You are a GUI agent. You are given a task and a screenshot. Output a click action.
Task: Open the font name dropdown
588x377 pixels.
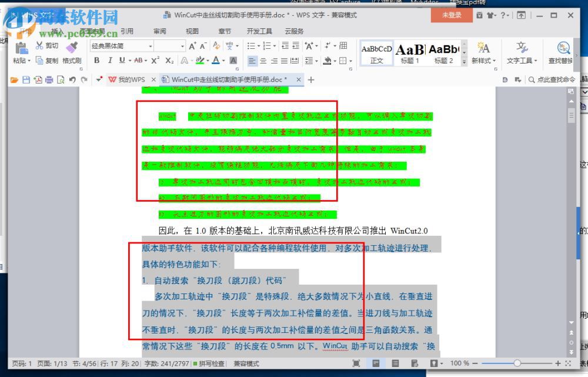tap(152, 46)
